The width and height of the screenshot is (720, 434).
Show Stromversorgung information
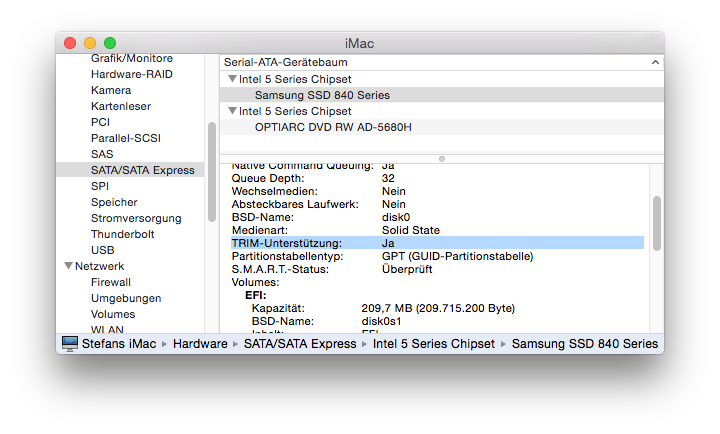pyautogui.click(x=136, y=219)
